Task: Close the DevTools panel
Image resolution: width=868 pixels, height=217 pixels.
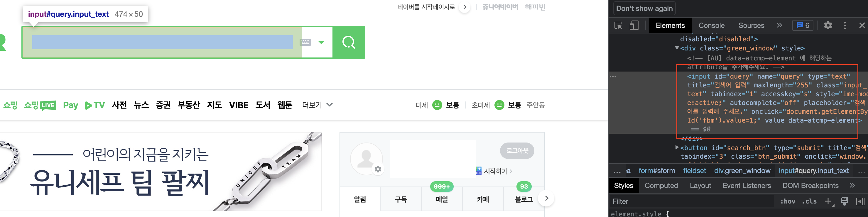Action: click(x=862, y=26)
